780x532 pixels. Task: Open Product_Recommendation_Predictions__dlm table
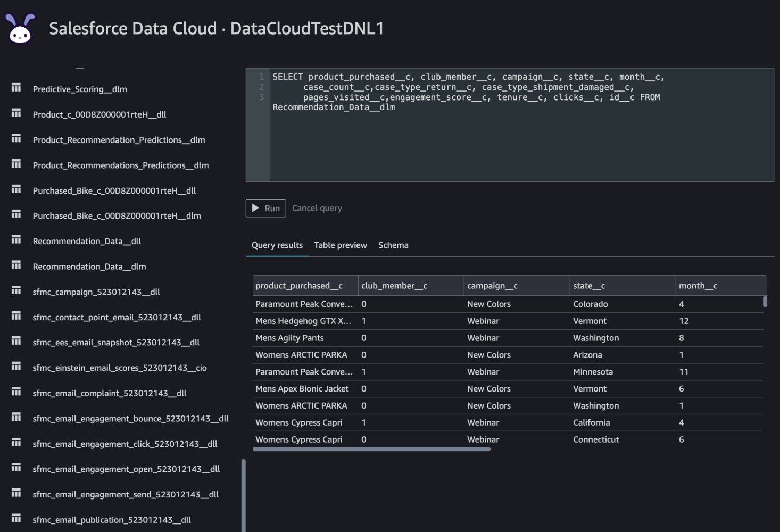click(119, 140)
